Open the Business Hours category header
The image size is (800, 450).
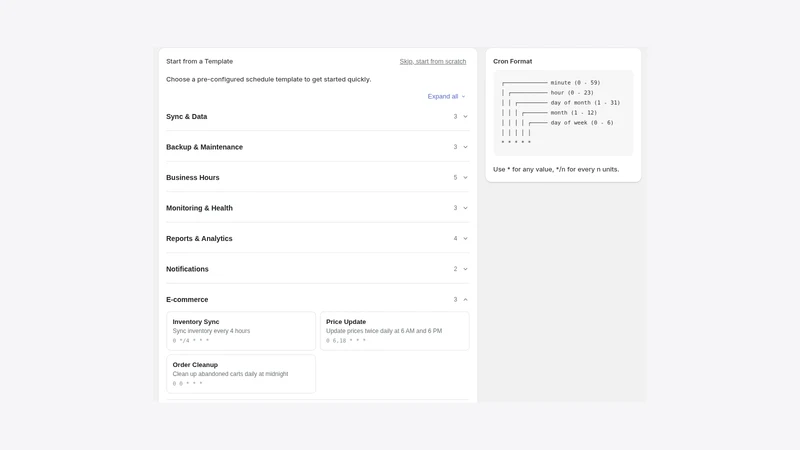[x=317, y=178]
